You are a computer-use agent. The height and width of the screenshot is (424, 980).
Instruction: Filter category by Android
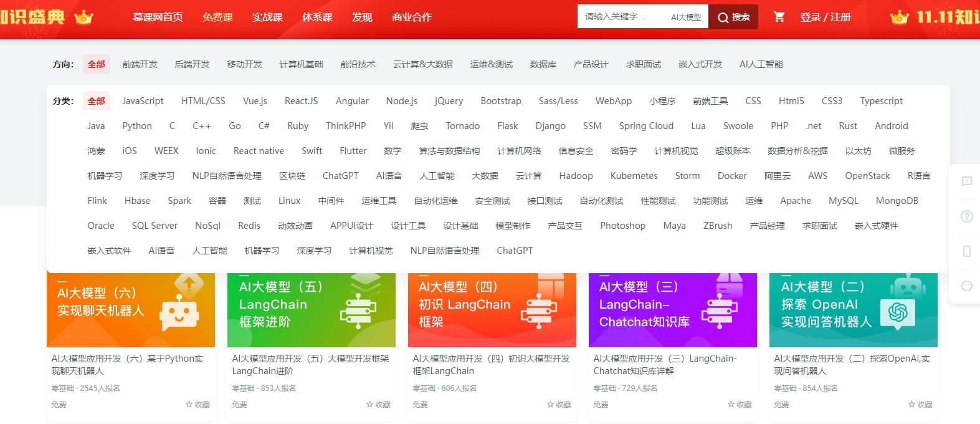coord(891,126)
